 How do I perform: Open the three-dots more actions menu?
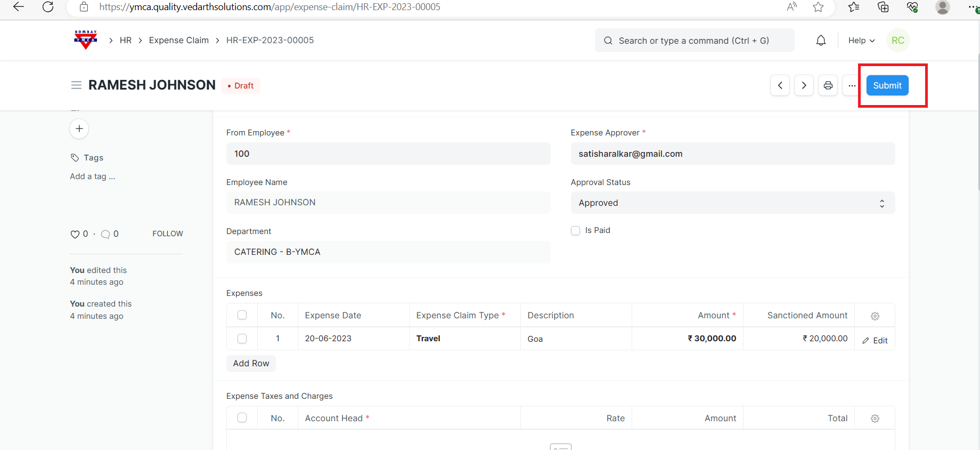[x=852, y=85]
